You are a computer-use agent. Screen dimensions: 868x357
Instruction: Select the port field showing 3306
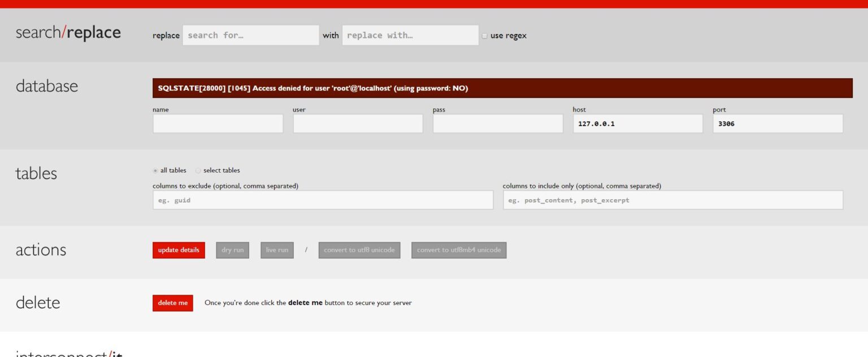pos(778,123)
